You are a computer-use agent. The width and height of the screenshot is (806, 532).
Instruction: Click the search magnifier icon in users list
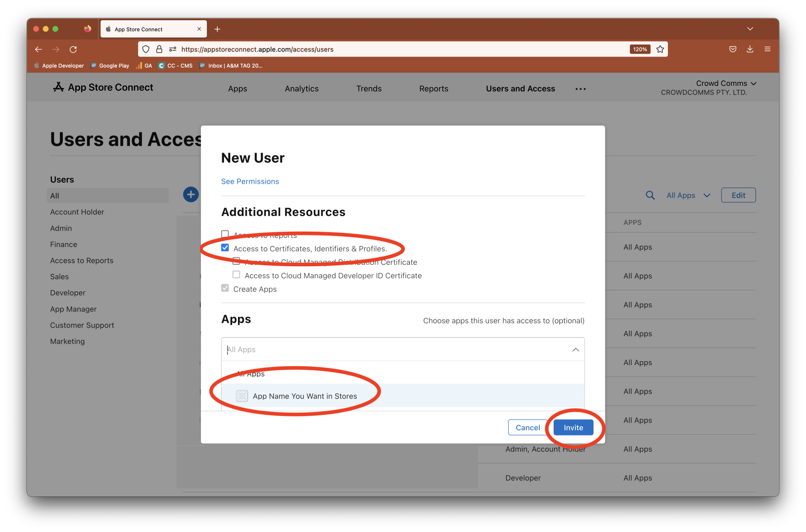point(650,195)
